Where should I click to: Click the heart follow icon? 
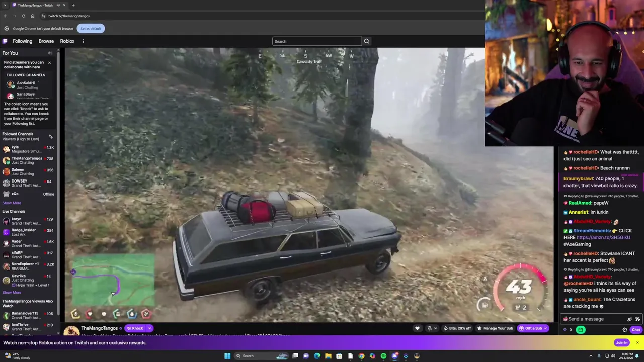[417, 328]
